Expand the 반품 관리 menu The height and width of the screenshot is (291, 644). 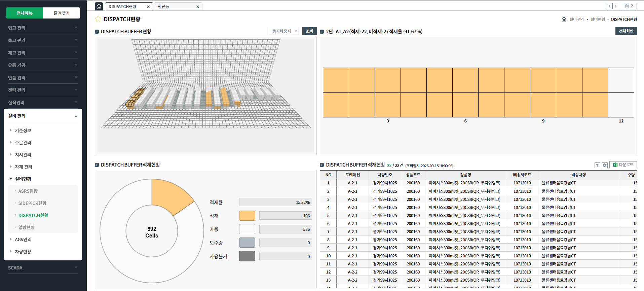43,78
